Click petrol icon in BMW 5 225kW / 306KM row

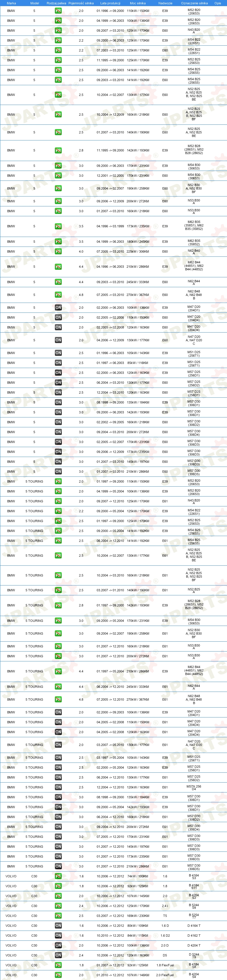pyautogui.click(x=58, y=251)
